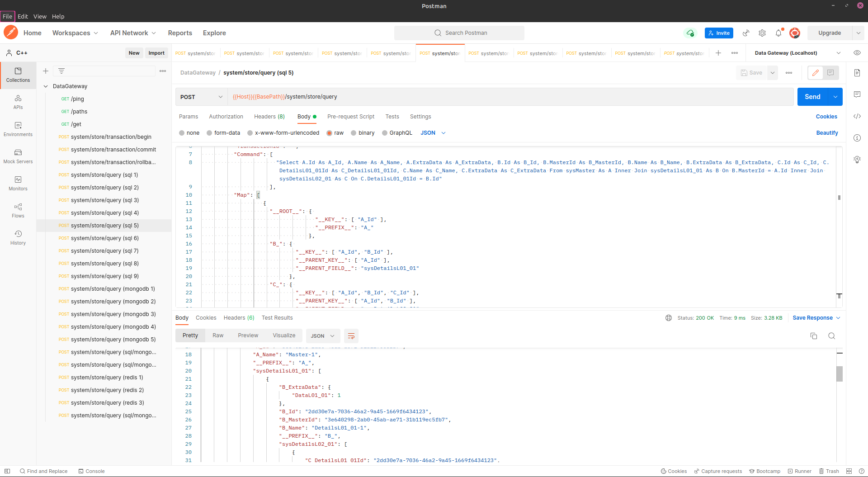
Task: Open the Flows sidebar panel
Action: (18, 211)
